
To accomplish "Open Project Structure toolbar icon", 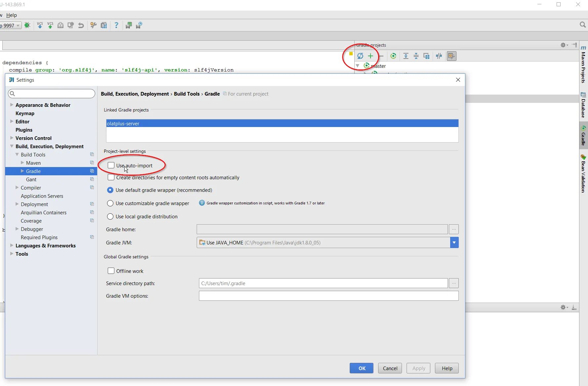I will pyautogui.click(x=104, y=25).
